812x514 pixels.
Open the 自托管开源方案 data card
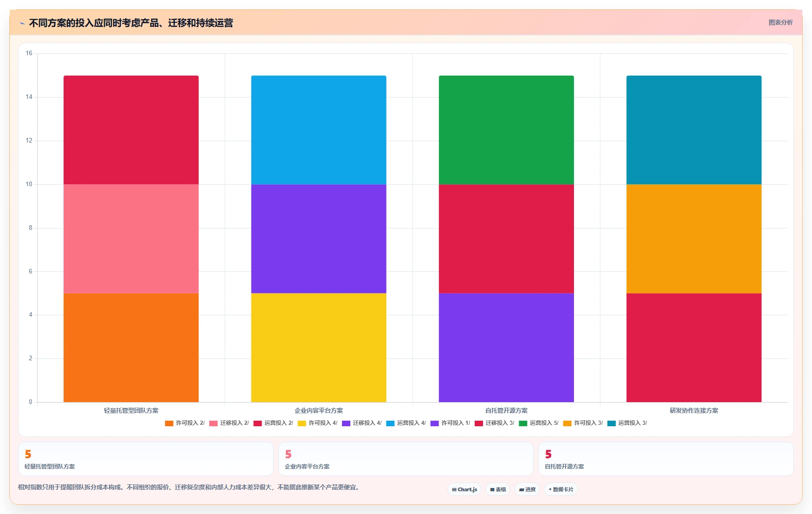point(666,459)
